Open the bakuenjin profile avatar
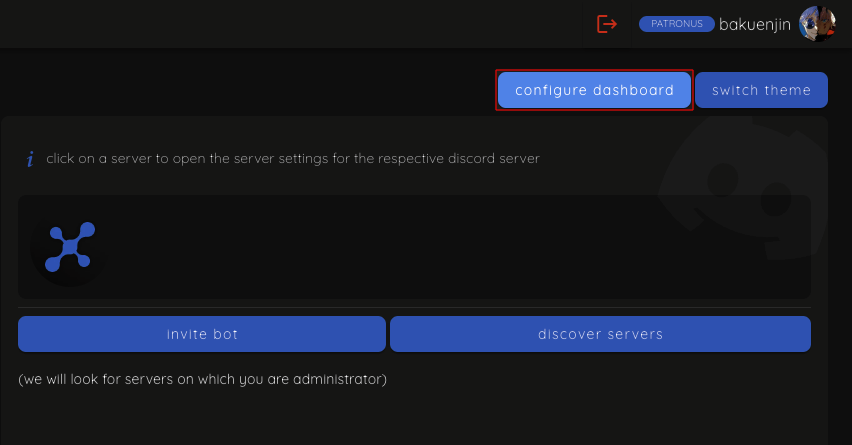852x445 pixels. click(816, 24)
